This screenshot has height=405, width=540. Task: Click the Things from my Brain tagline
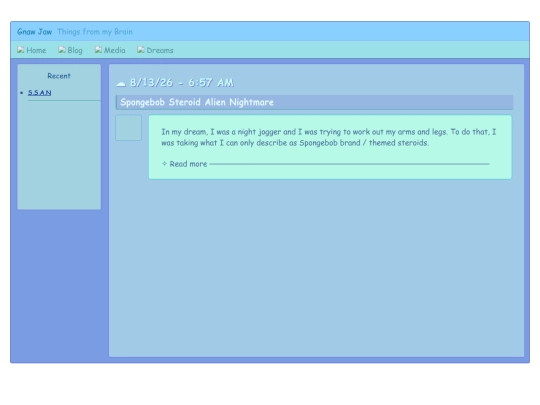click(x=95, y=32)
